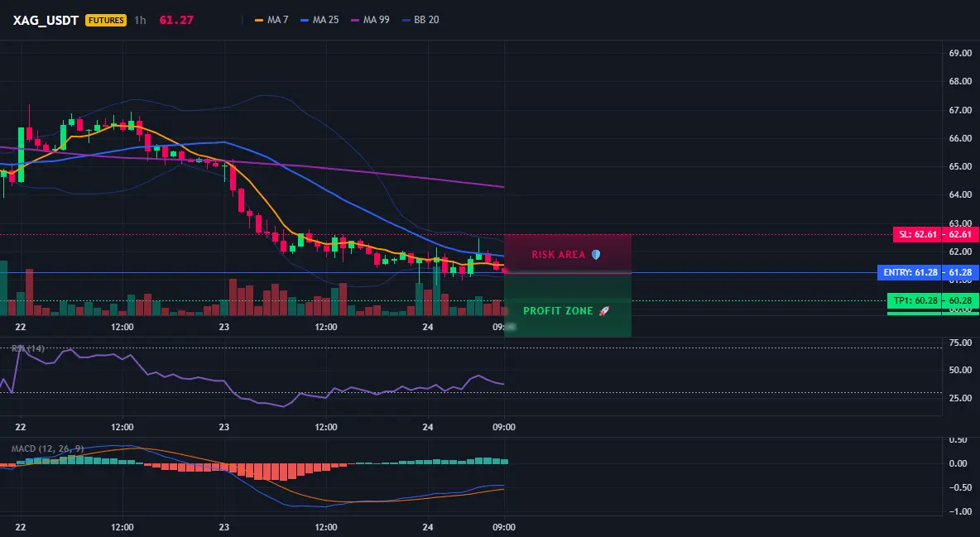Click the XAG_USDT symbol name
Image resolution: width=980 pixels, height=537 pixels.
coord(46,20)
